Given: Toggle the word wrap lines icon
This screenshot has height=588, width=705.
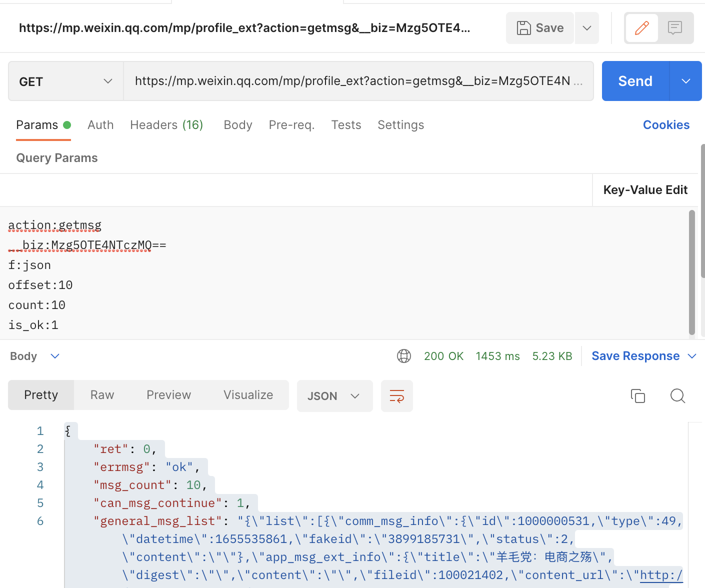Looking at the screenshot, I should (x=396, y=396).
